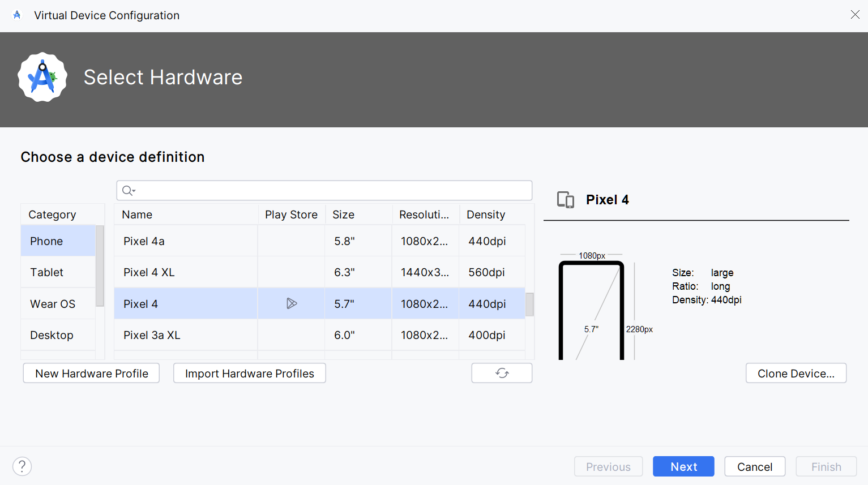Screen dimensions: 868x485
Task: Click the Android Studio logo in header
Action: [42, 78]
